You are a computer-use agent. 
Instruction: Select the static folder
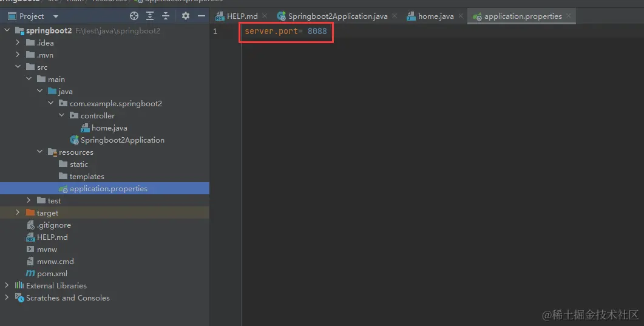79,165
